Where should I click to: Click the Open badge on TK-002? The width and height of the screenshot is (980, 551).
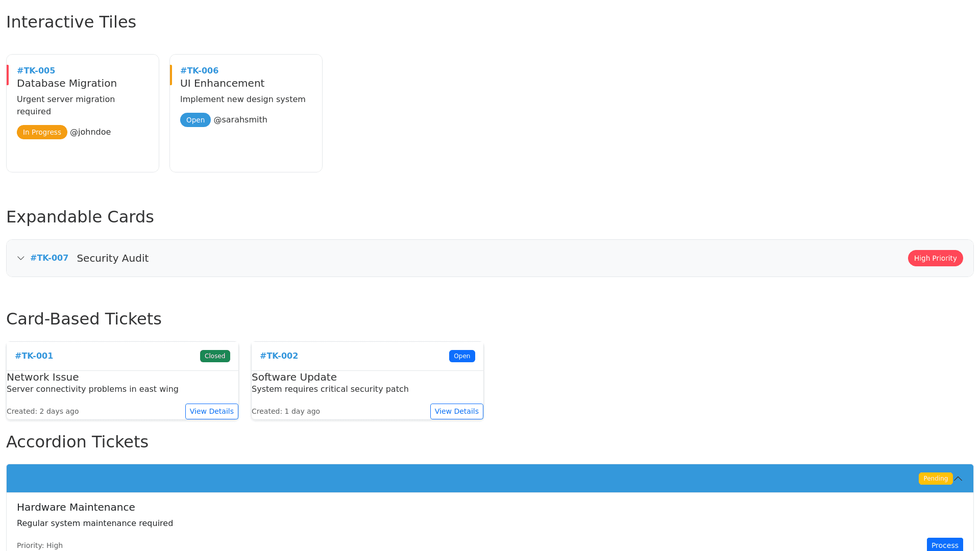462,356
